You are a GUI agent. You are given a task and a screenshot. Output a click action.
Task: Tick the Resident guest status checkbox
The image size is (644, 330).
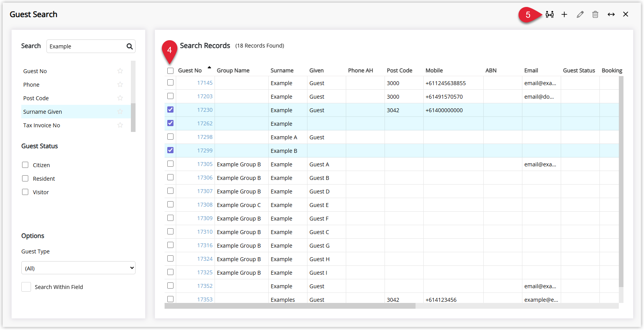(25, 178)
